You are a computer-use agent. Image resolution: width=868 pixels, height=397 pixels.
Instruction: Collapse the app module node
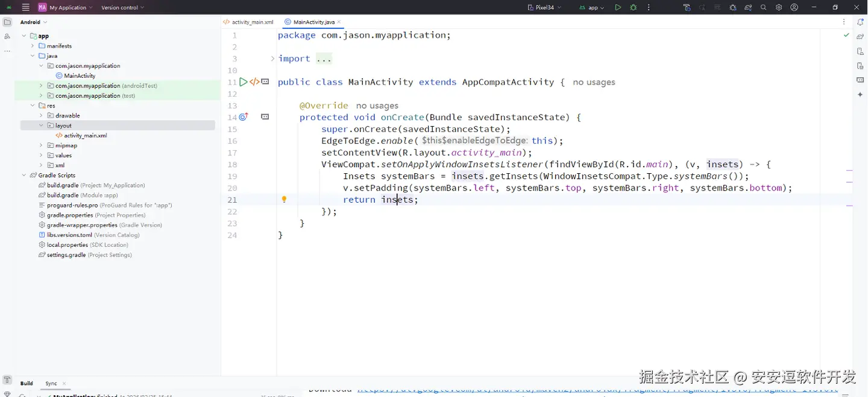click(25, 36)
